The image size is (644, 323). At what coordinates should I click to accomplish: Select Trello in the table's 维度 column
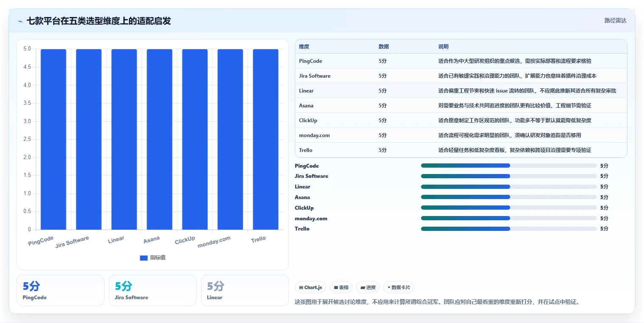click(x=306, y=150)
